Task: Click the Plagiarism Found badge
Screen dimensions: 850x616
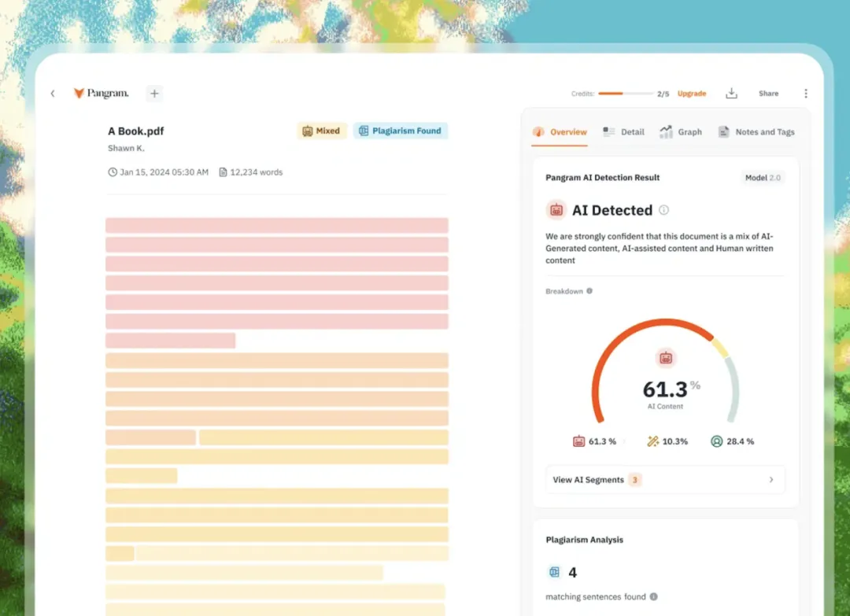Action: pyautogui.click(x=401, y=131)
